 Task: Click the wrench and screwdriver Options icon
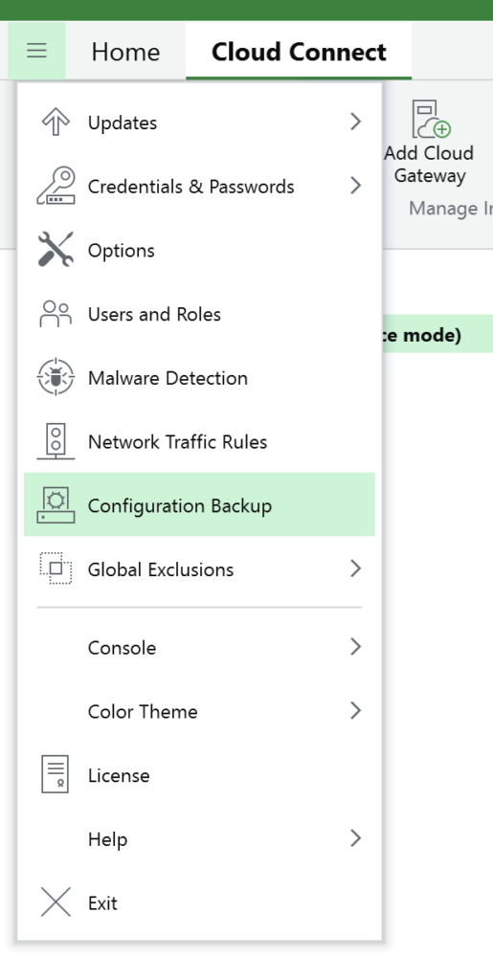[56, 250]
